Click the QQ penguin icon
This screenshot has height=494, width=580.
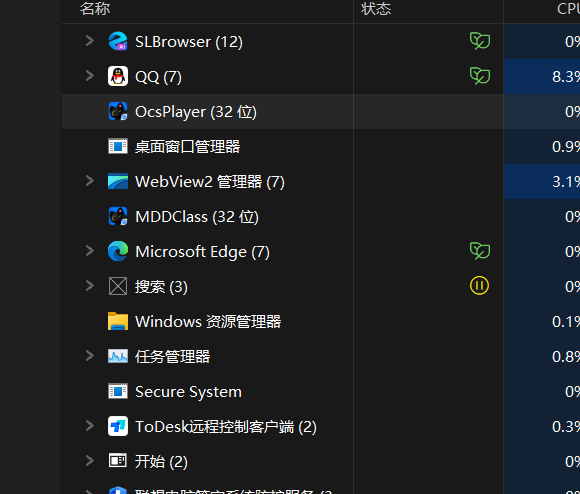click(x=118, y=76)
